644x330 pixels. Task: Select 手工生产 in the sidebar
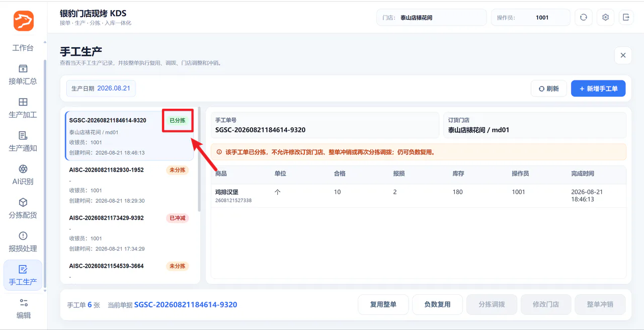[x=23, y=275]
